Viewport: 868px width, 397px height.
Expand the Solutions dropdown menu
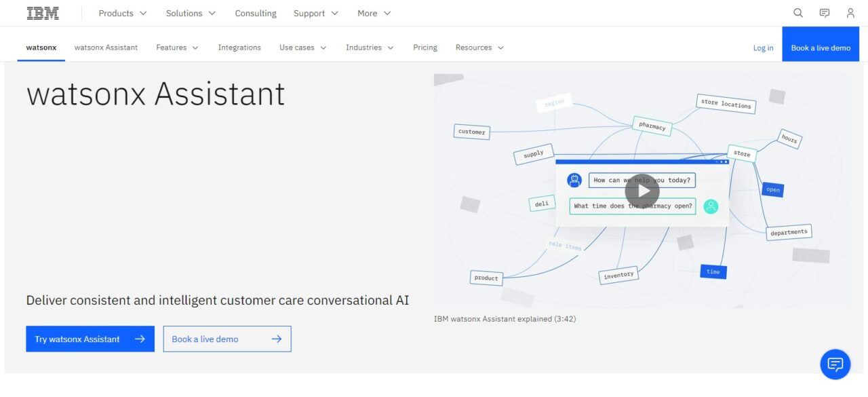click(191, 13)
